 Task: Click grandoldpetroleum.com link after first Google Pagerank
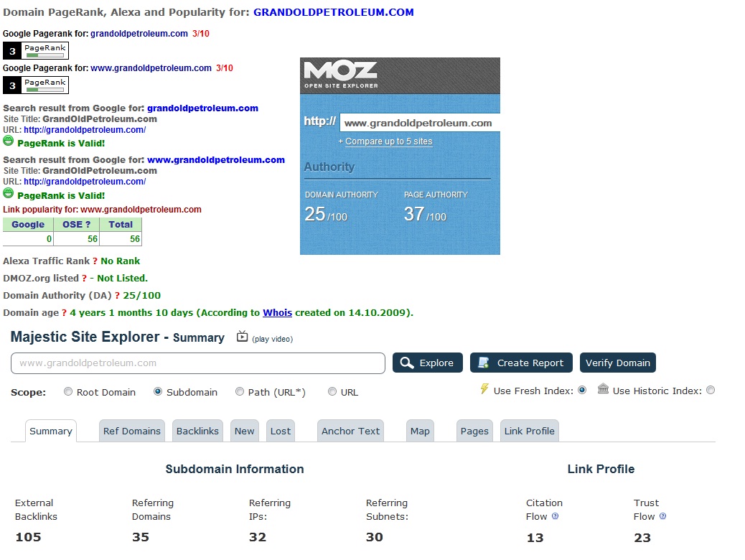tap(139, 34)
